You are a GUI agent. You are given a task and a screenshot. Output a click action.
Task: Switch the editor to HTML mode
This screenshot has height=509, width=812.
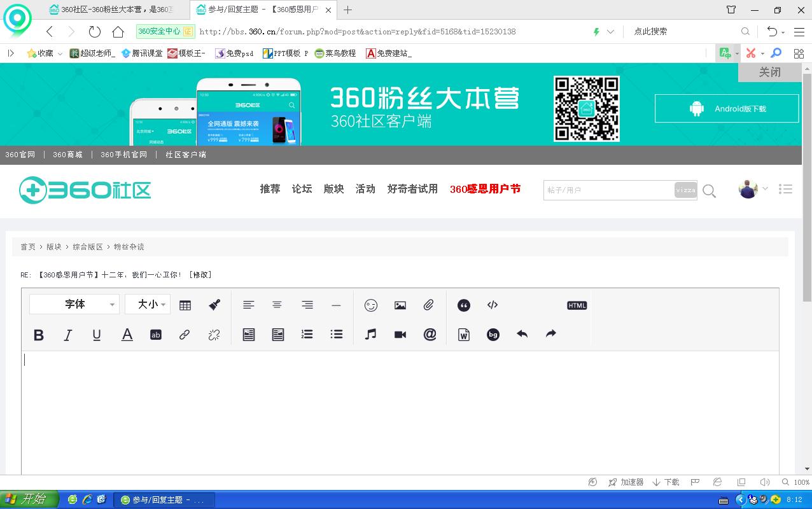(x=577, y=305)
